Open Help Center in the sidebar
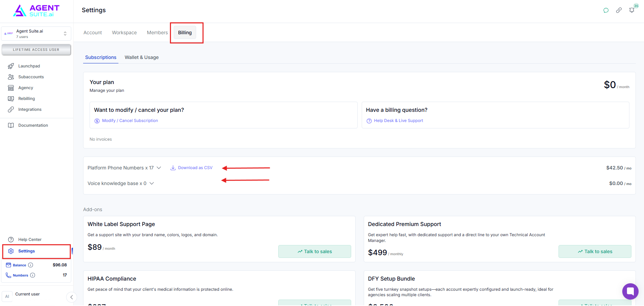Viewport: 644px width, 306px height. coord(30,240)
